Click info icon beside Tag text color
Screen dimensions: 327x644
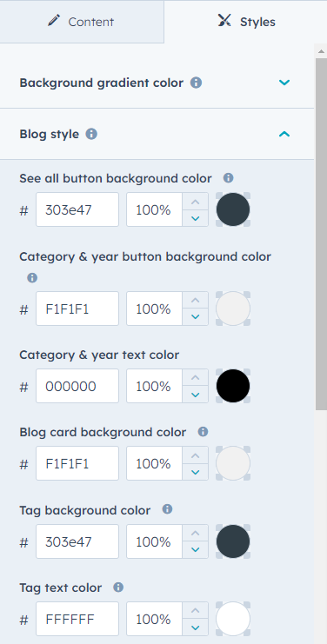point(118,588)
